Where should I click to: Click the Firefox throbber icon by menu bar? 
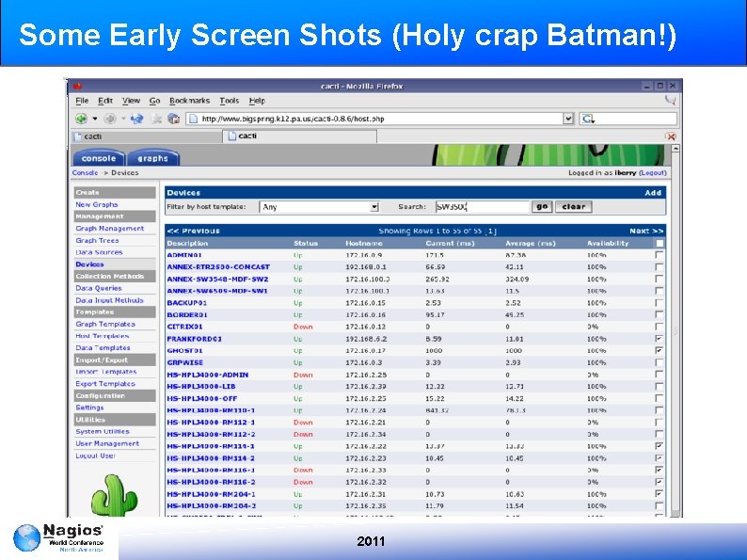[670, 100]
